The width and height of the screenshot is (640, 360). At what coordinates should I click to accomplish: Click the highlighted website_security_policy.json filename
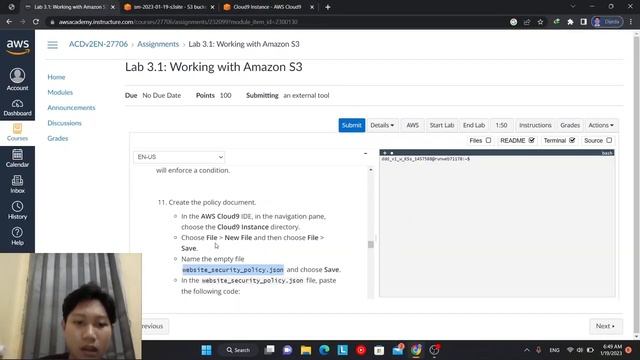(x=233, y=270)
